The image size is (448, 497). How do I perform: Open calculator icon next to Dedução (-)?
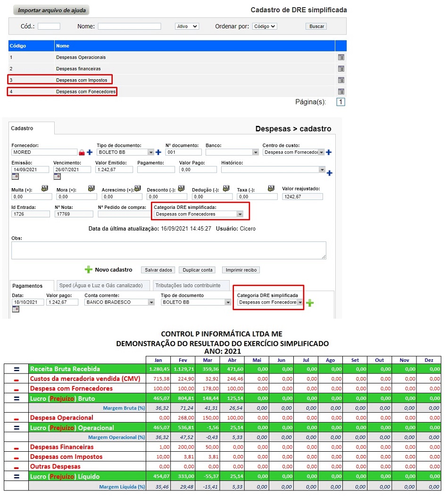[x=226, y=189]
